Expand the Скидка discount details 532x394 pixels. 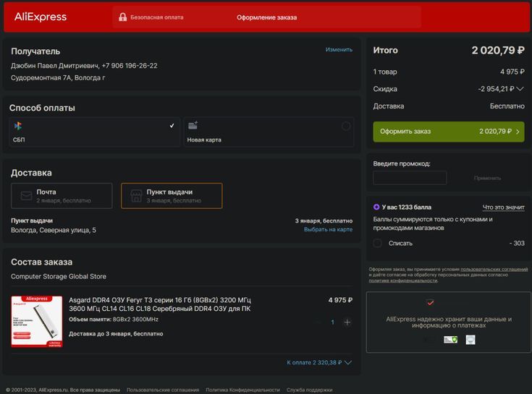pyautogui.click(x=520, y=89)
